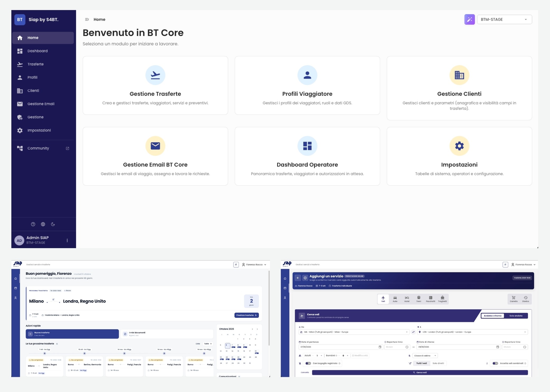Image resolution: width=550 pixels, height=392 pixels.
Task: Open Impostazioni in the sidebar
Action: click(x=43, y=130)
